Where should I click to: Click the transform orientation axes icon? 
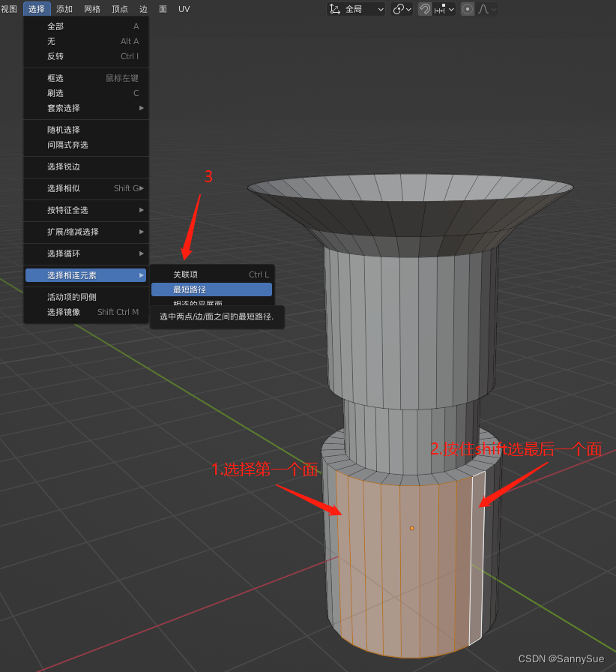tap(334, 9)
